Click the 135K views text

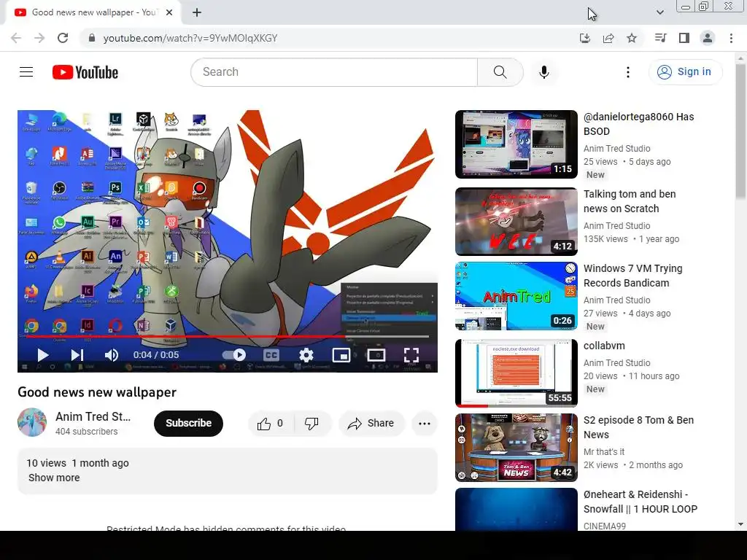click(605, 239)
